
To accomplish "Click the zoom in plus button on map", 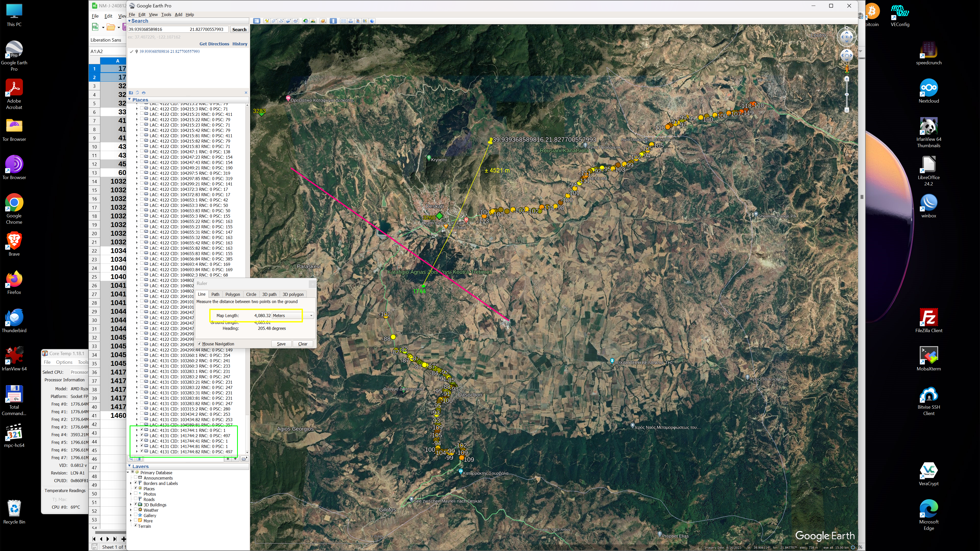I will click(847, 79).
